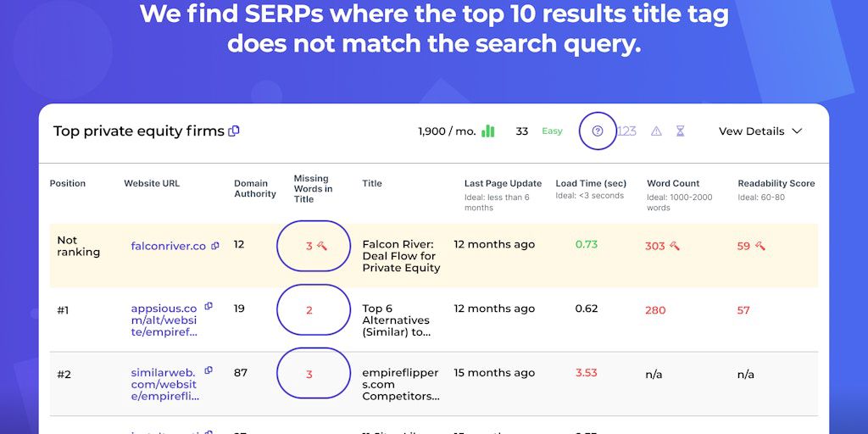
Task: Open the similarweb.com result link
Action: [164, 384]
